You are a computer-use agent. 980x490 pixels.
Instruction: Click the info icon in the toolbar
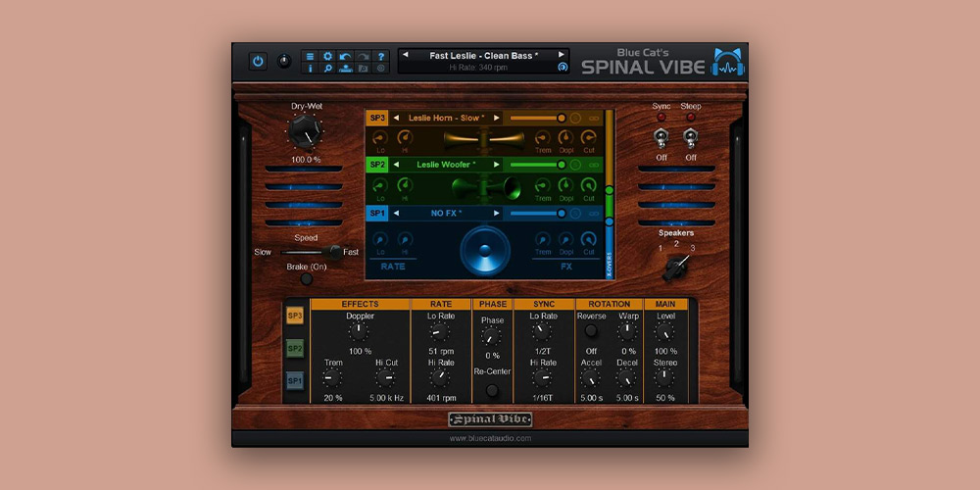tap(310, 69)
